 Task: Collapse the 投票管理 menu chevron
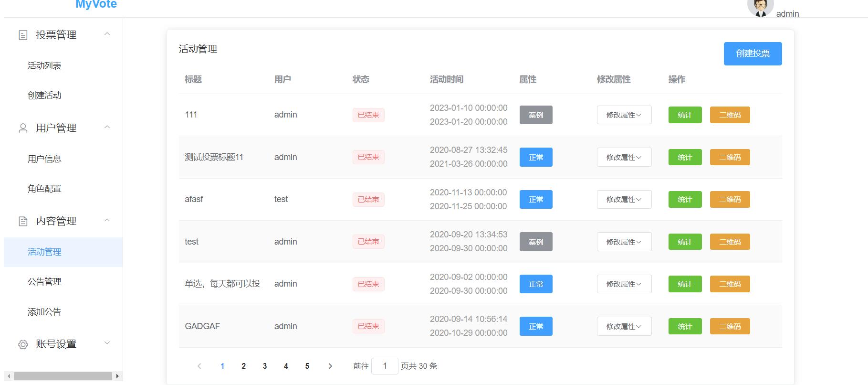click(x=107, y=34)
